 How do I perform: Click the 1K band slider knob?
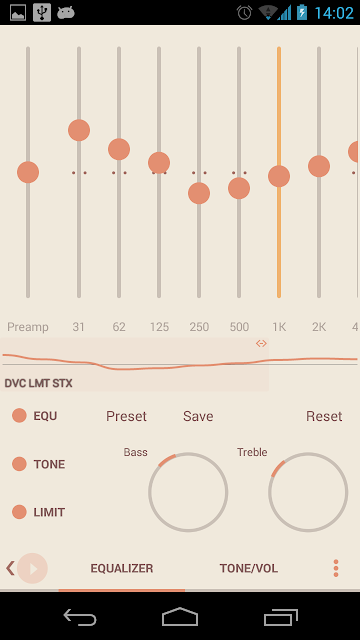(x=279, y=176)
